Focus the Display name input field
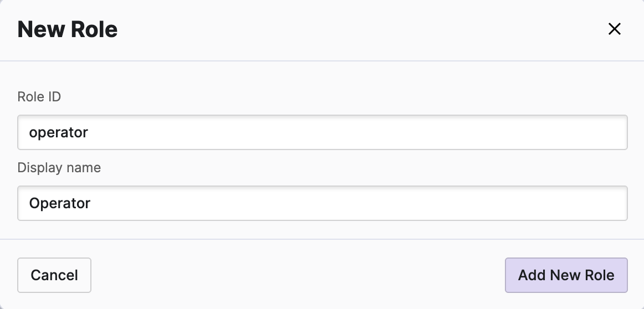This screenshot has height=309, width=644. [x=322, y=203]
